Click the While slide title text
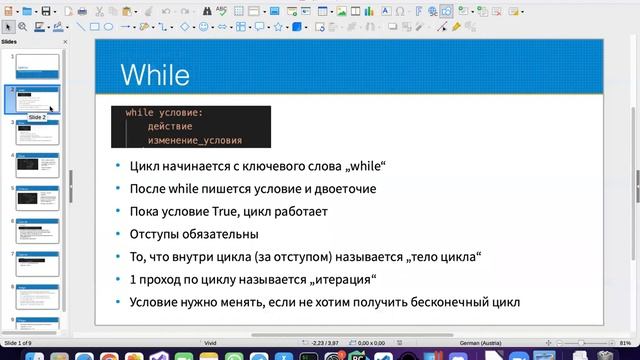The height and width of the screenshot is (360, 640). pyautogui.click(x=155, y=75)
